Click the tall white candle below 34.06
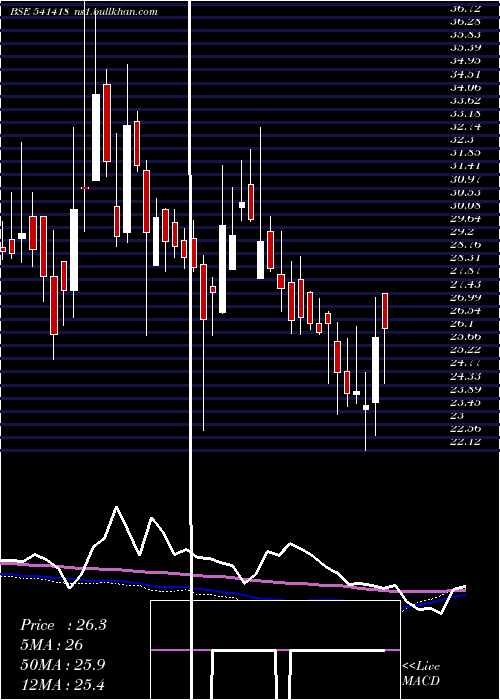This screenshot has height=700, width=500. pos(96,138)
